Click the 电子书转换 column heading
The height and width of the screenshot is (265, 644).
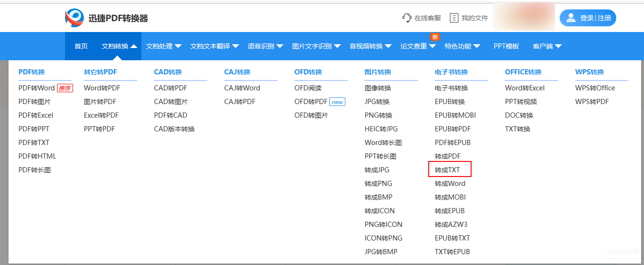tap(451, 72)
